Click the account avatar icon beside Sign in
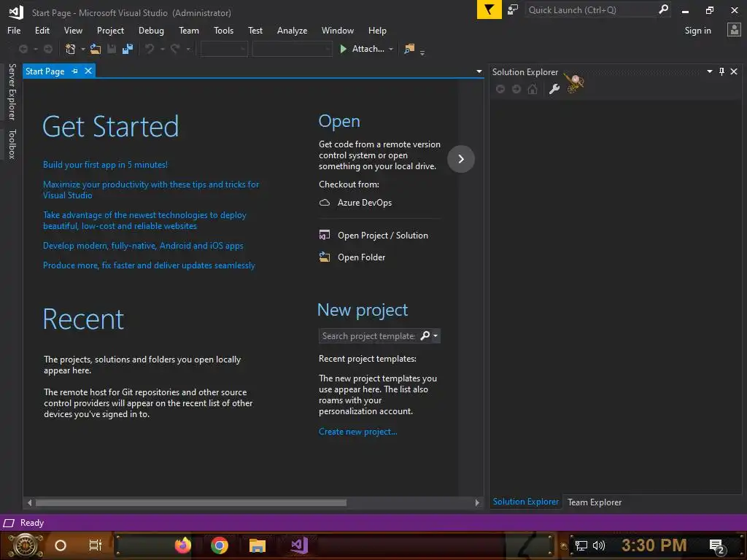 [x=734, y=30]
